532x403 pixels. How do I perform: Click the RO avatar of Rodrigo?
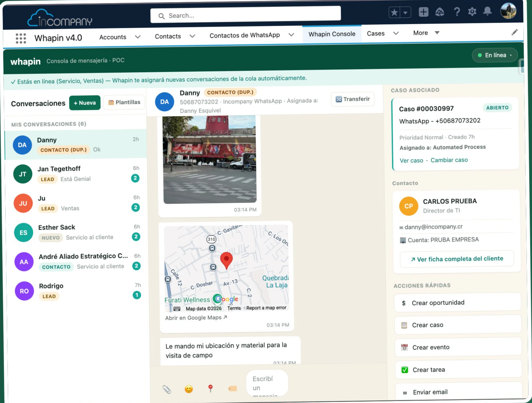pos(24,291)
